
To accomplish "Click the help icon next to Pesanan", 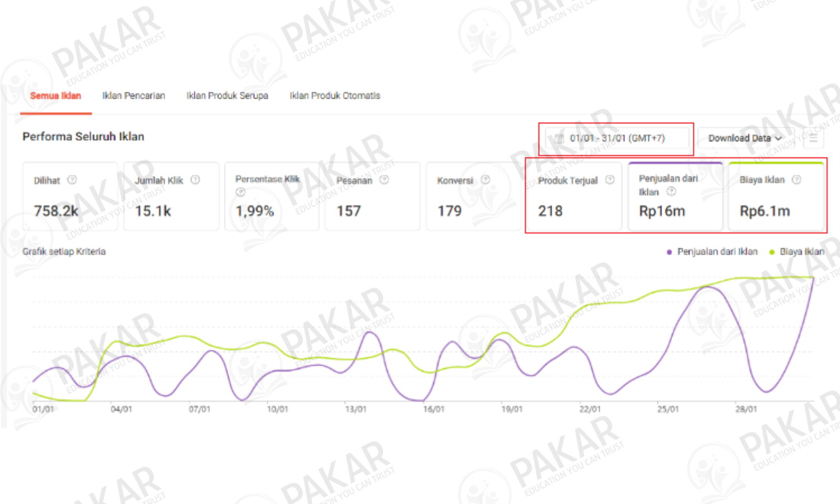I will tap(384, 180).
